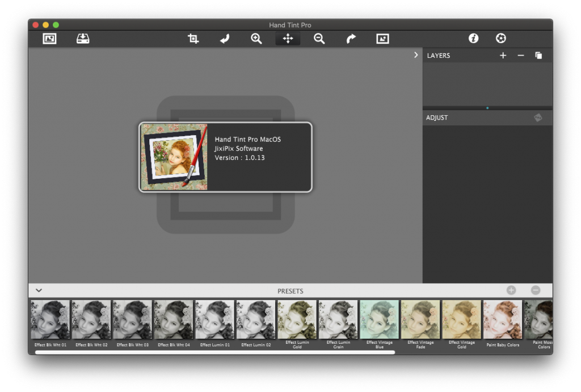Select preset Effect Vintage Fade
Image resolution: width=581 pixels, height=392 pixels.
420,324
